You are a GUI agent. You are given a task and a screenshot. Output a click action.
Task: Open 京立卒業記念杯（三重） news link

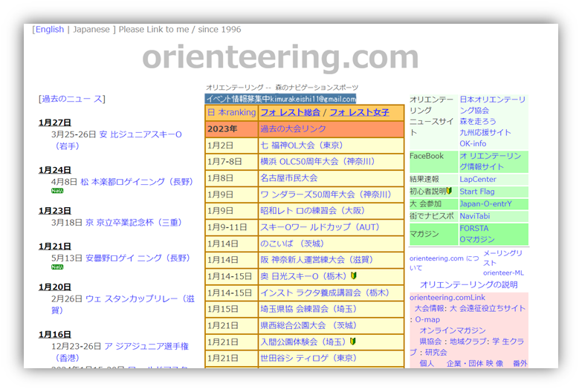click(x=134, y=223)
